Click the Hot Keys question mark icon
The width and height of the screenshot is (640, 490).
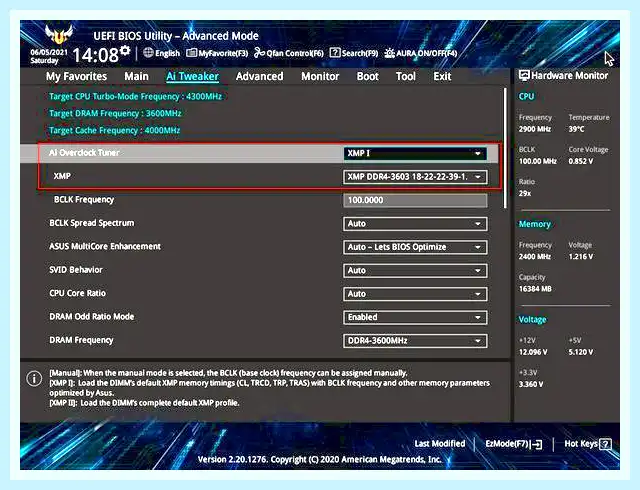click(605, 444)
